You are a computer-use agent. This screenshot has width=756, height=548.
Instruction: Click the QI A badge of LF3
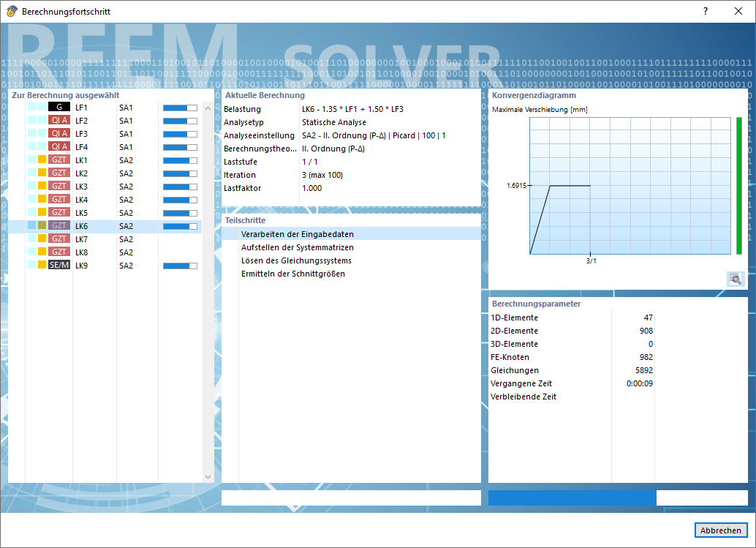coord(59,133)
